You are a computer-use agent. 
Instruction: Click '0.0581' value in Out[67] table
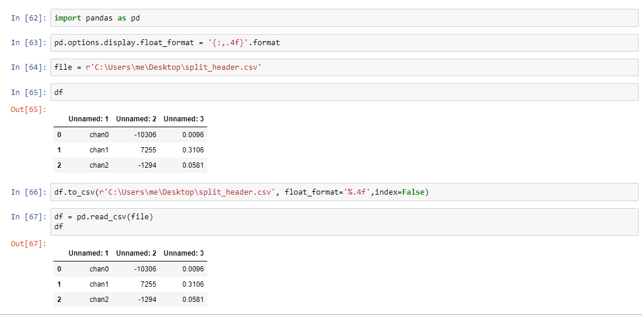[x=193, y=300]
